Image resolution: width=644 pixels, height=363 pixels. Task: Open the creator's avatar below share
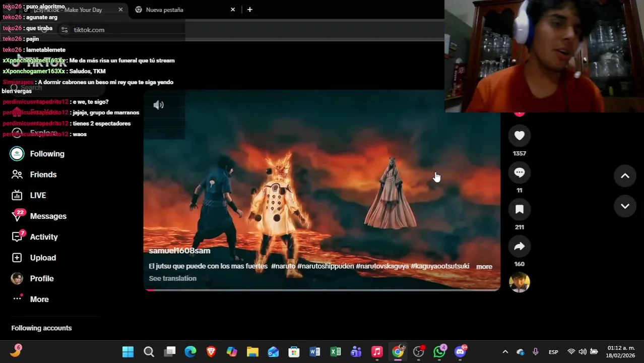(x=519, y=282)
